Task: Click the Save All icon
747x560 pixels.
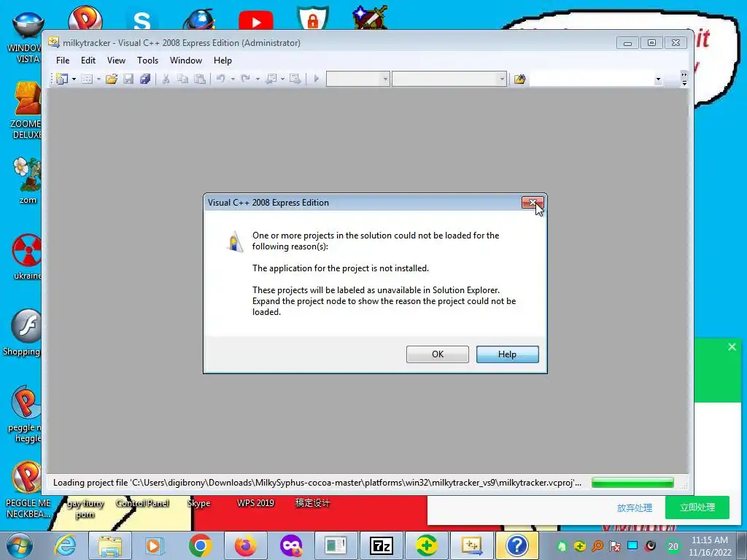Action: click(x=145, y=79)
